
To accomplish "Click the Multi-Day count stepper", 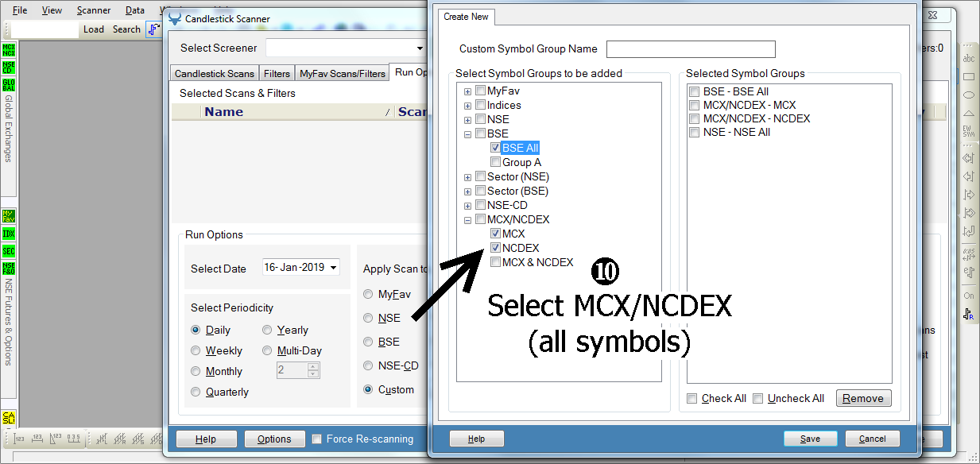I will (x=313, y=370).
